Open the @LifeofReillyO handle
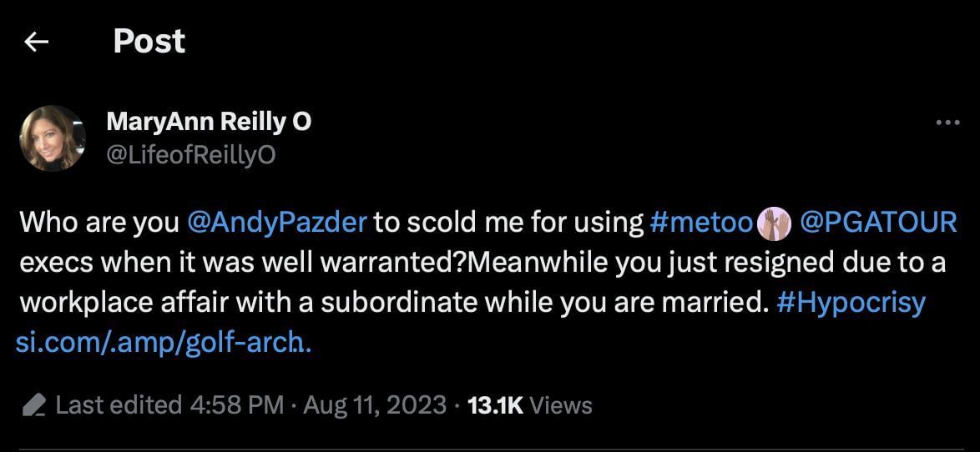 point(191,155)
